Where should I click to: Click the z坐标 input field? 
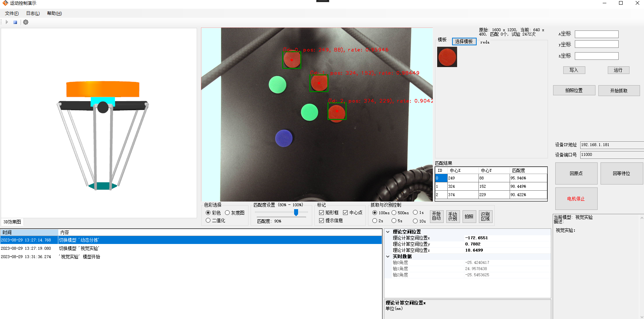click(597, 56)
